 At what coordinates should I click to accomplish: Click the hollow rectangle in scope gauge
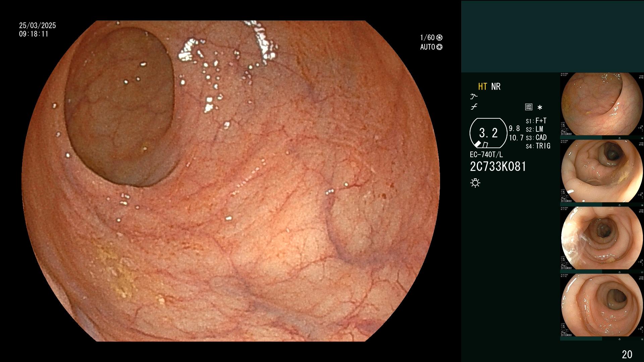click(x=485, y=145)
